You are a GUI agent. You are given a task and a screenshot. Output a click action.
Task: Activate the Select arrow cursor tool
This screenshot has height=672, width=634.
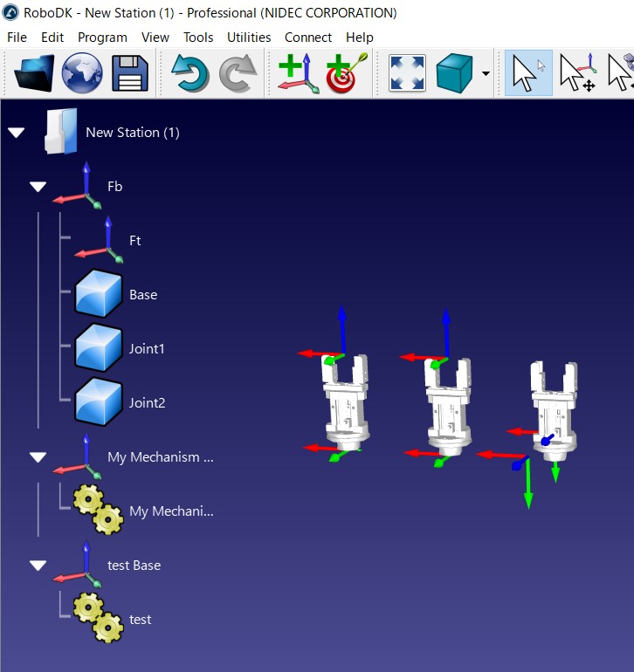click(528, 73)
